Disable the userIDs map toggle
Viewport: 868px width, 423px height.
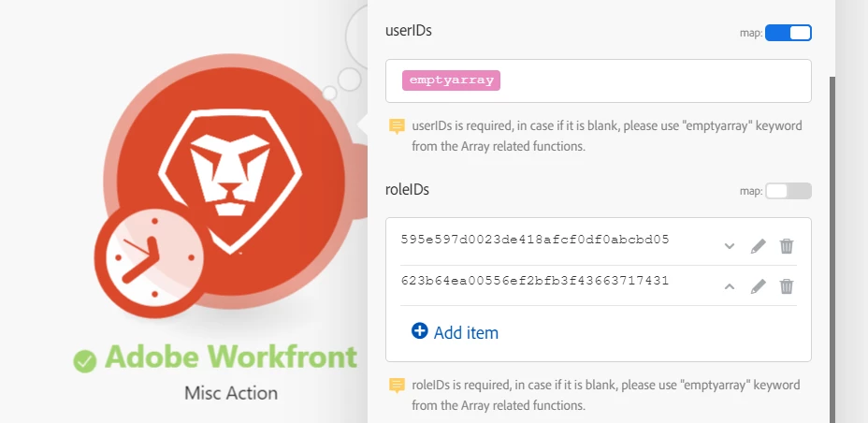point(788,33)
